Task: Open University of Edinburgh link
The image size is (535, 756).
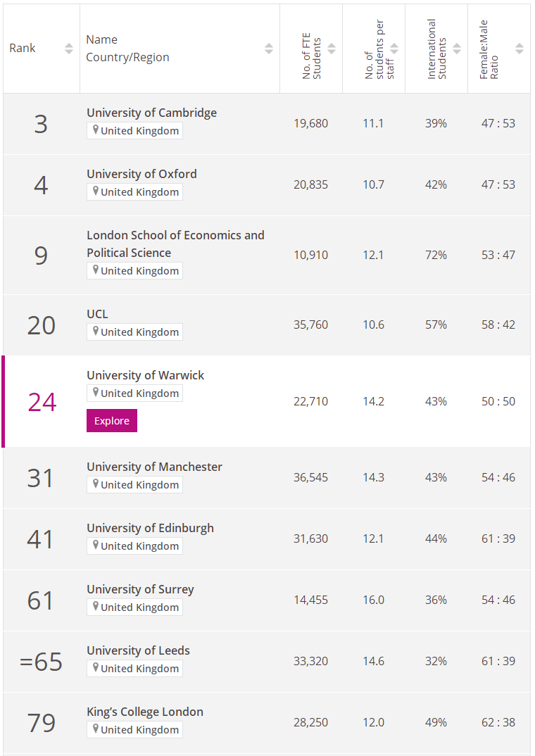Action: coord(151,528)
